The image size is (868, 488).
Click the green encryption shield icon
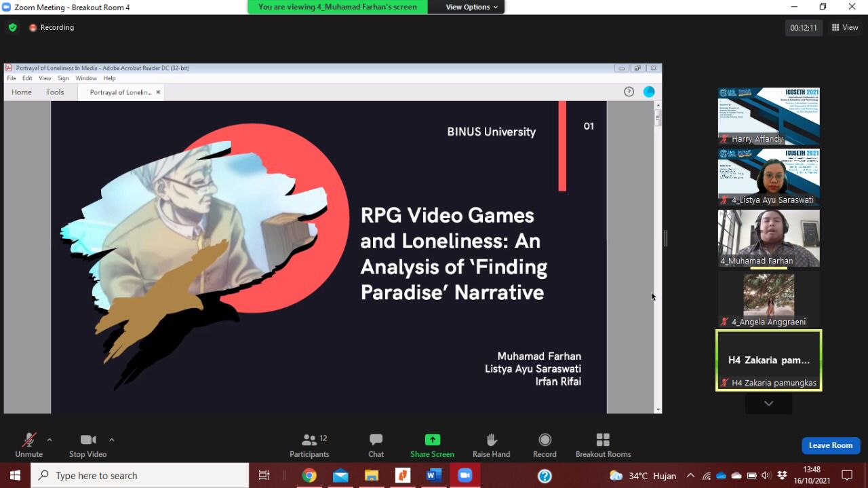click(x=12, y=28)
